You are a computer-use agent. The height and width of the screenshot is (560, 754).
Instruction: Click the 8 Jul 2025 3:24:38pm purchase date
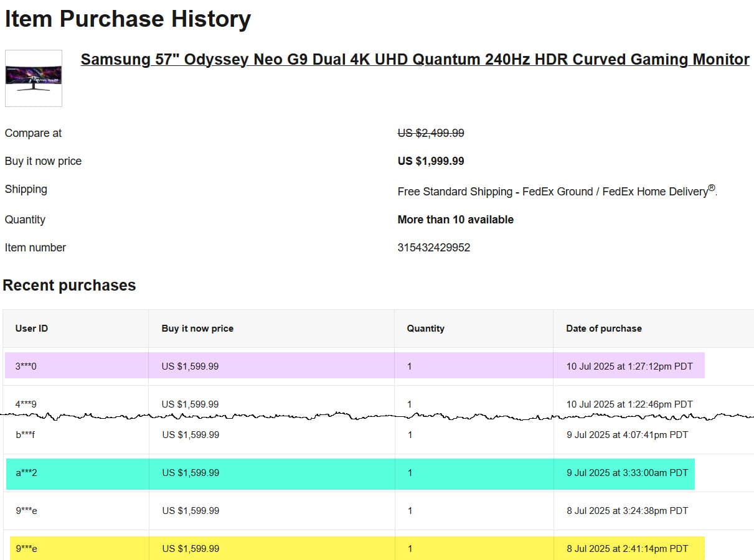(x=627, y=511)
